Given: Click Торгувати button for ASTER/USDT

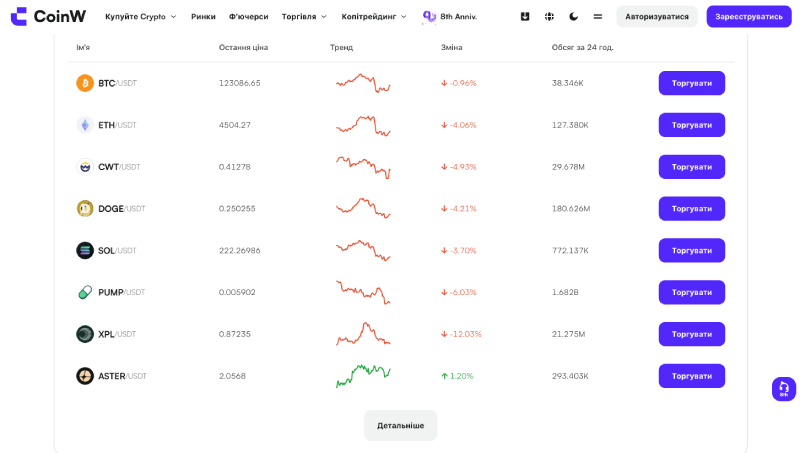Looking at the screenshot, I should click(x=691, y=376).
